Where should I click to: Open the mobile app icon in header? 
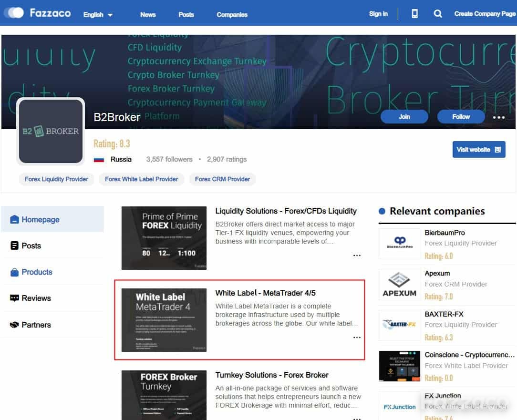click(415, 13)
